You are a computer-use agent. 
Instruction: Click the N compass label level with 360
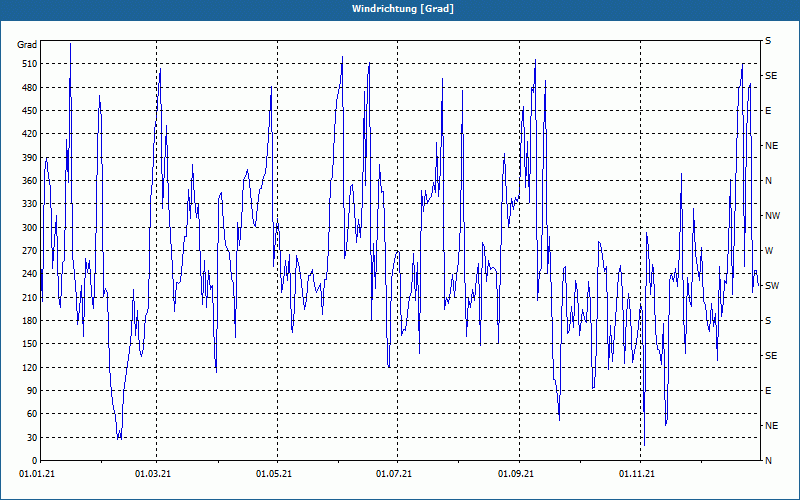[768, 181]
